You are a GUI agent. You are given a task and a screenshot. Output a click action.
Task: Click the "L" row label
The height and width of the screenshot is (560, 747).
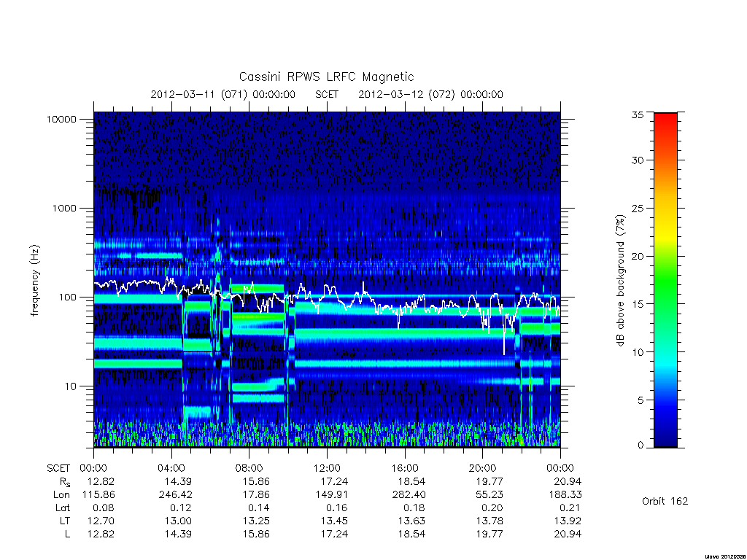[67, 534]
